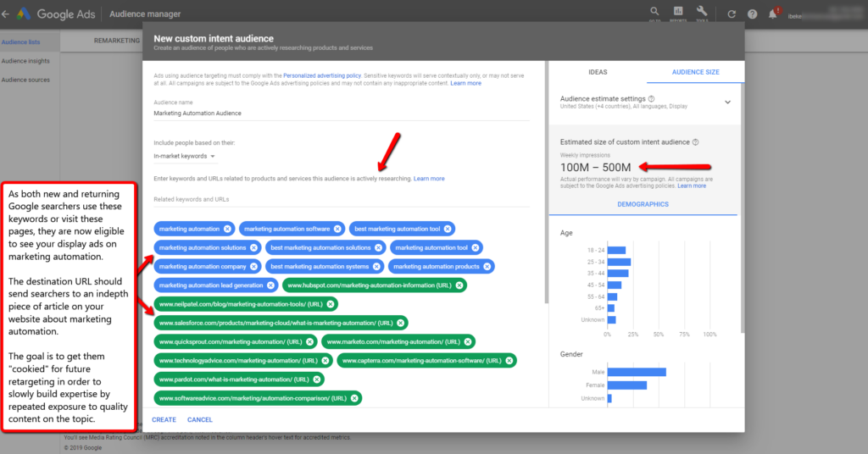Switch to the Ideas tab
868x454 pixels.
click(x=598, y=72)
